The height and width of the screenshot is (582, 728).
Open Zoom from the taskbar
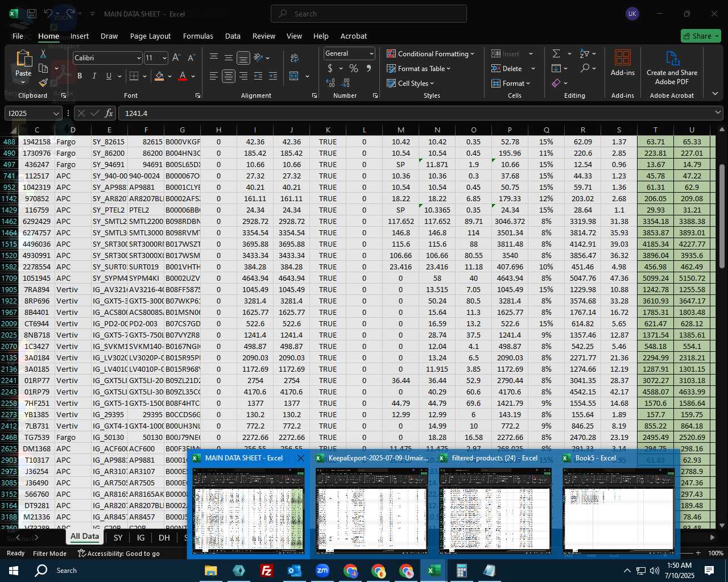322,571
